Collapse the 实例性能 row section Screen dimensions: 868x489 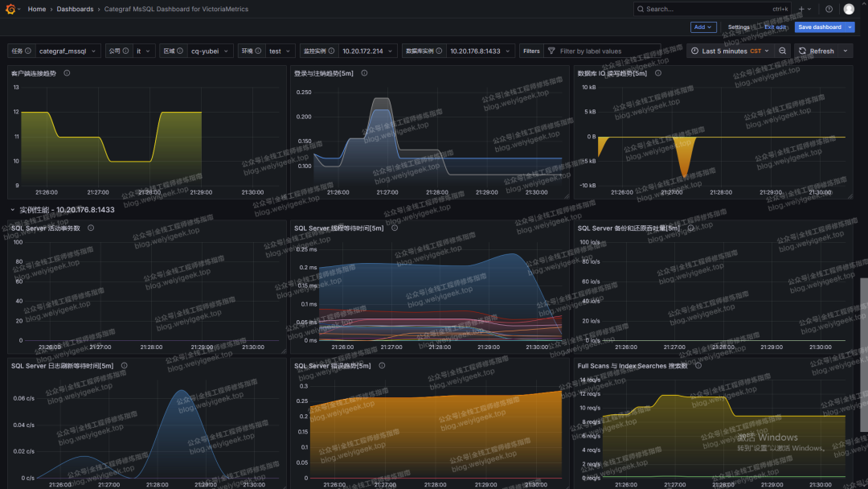(13, 210)
